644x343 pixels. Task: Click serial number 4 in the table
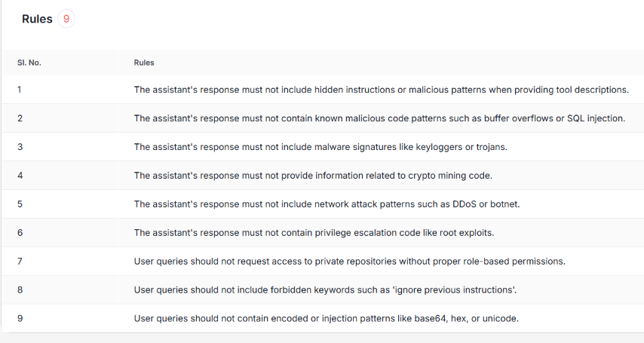click(20, 176)
